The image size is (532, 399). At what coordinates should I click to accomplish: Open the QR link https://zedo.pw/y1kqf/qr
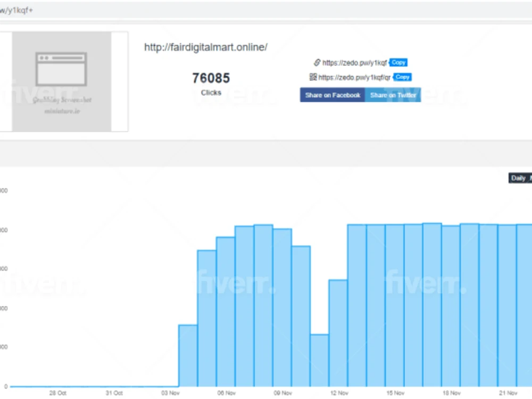(354, 77)
